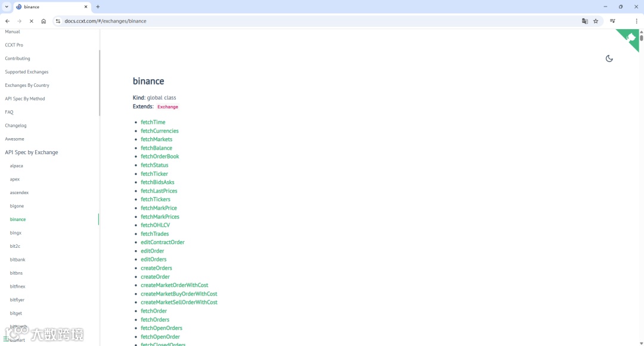Focus the address bar URL
Viewport: 644px width, 346px height.
click(105, 21)
